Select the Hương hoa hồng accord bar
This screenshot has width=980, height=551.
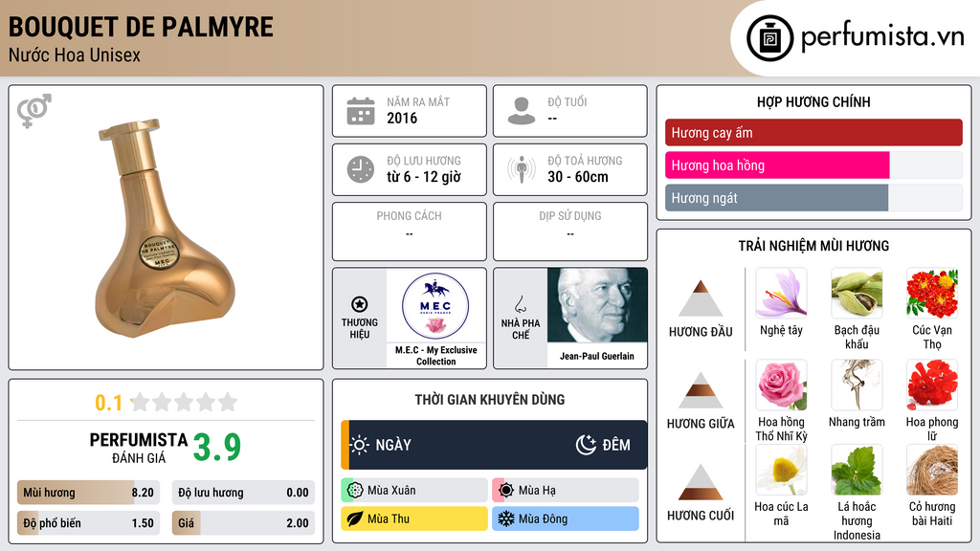(x=813, y=165)
